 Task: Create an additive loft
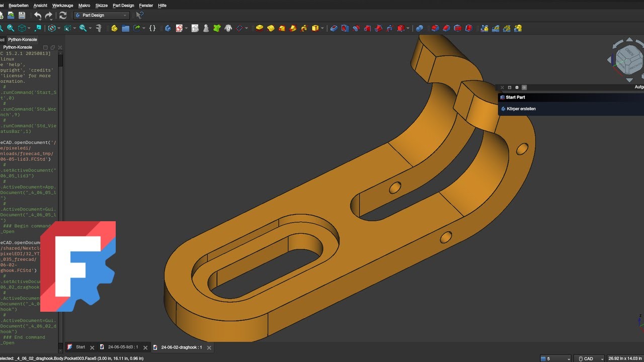click(x=282, y=28)
